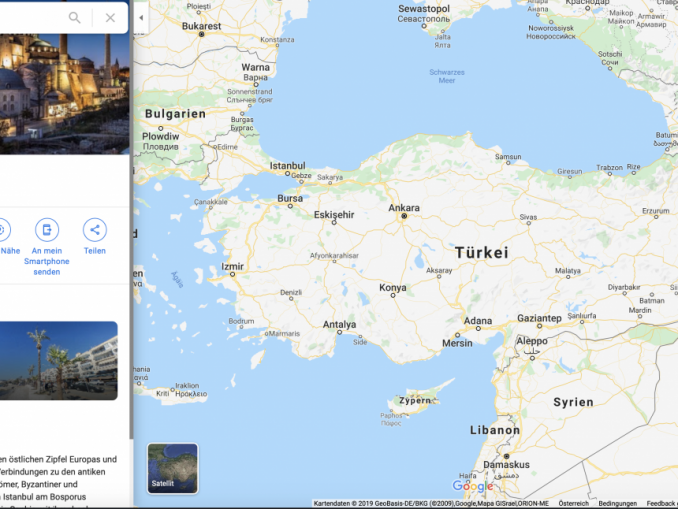Open the palm tree street photo
The height and width of the screenshot is (509, 678).
pyautogui.click(x=58, y=361)
